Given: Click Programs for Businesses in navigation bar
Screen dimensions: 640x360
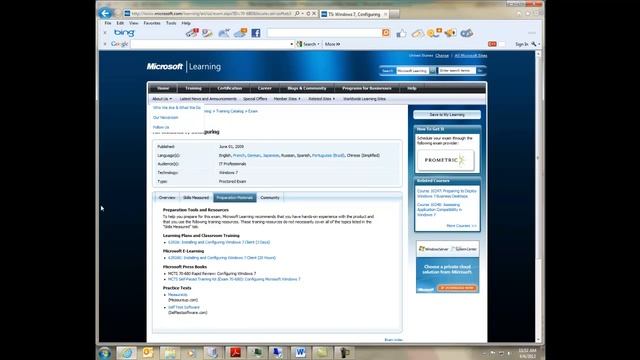Looking at the screenshot, I should (367, 88).
